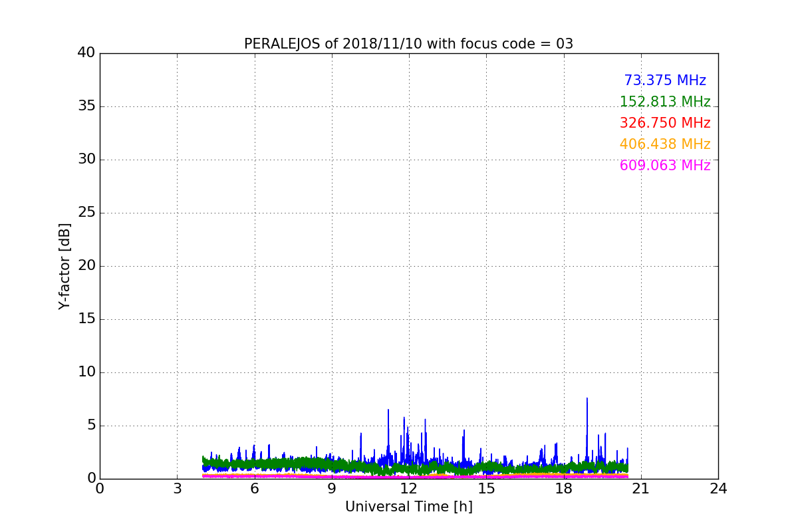
Task: Click the y-axis tick label 30
Action: (86, 160)
